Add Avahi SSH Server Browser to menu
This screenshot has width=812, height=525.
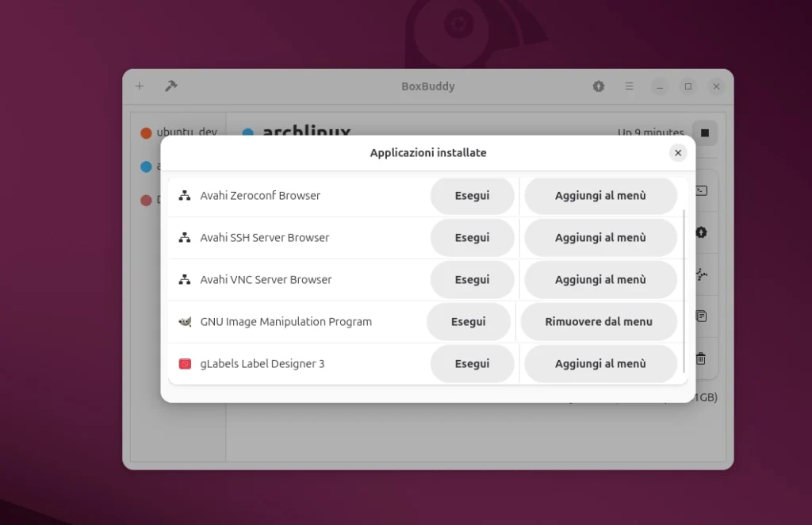(600, 238)
